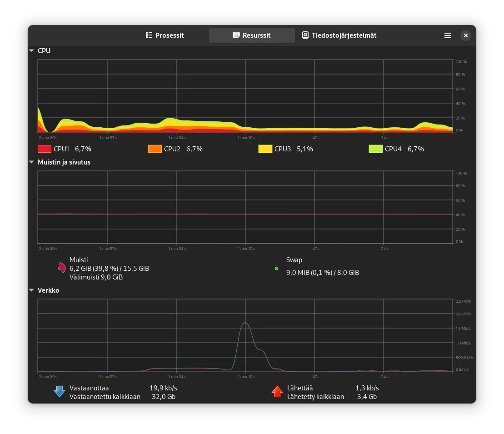
Task: Click the Tiedostojärjestelmät disk icon
Action: pyautogui.click(x=305, y=35)
